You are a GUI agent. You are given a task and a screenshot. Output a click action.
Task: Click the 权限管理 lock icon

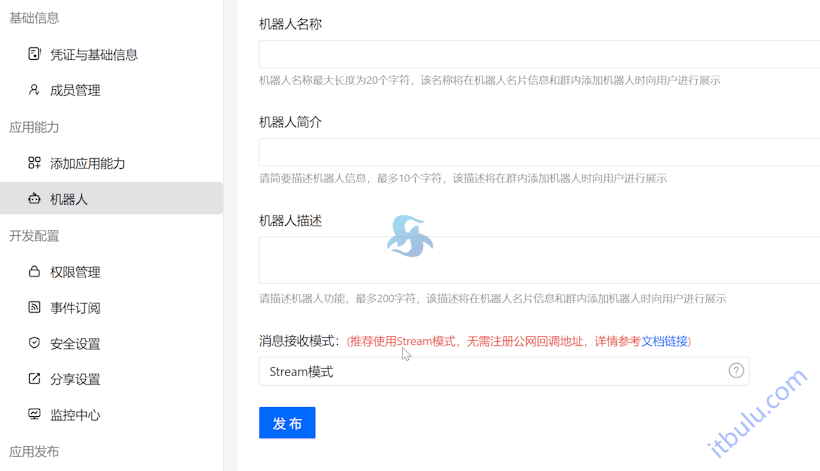34,271
